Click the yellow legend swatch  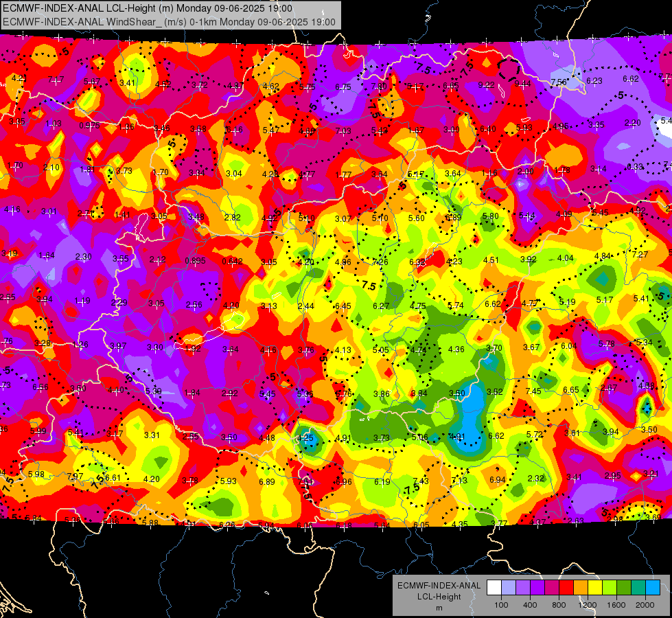pos(595,588)
